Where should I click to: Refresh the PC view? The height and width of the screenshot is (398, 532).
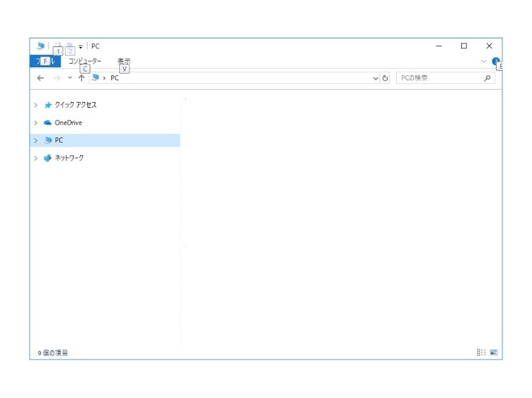point(385,78)
